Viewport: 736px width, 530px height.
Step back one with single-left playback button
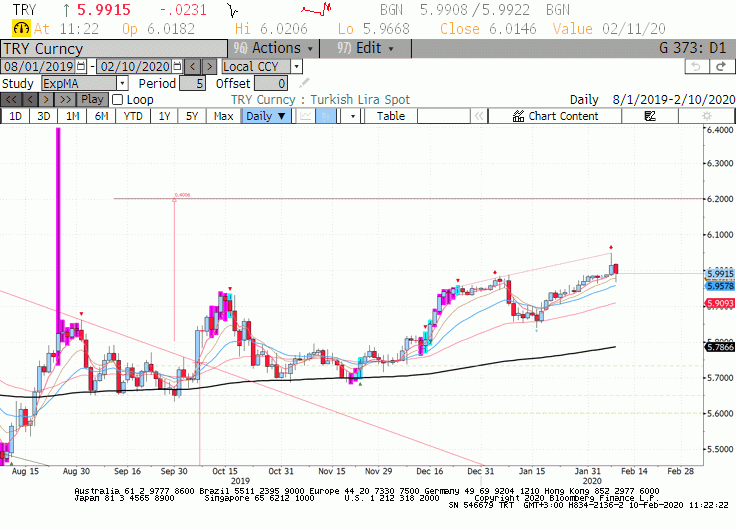click(x=30, y=100)
